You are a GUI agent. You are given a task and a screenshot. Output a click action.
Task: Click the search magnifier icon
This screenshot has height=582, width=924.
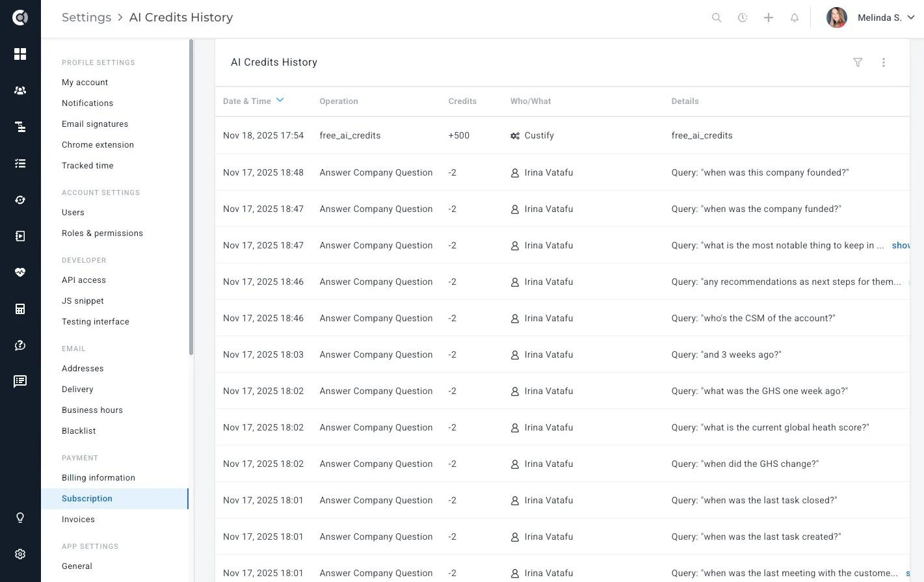tap(717, 18)
